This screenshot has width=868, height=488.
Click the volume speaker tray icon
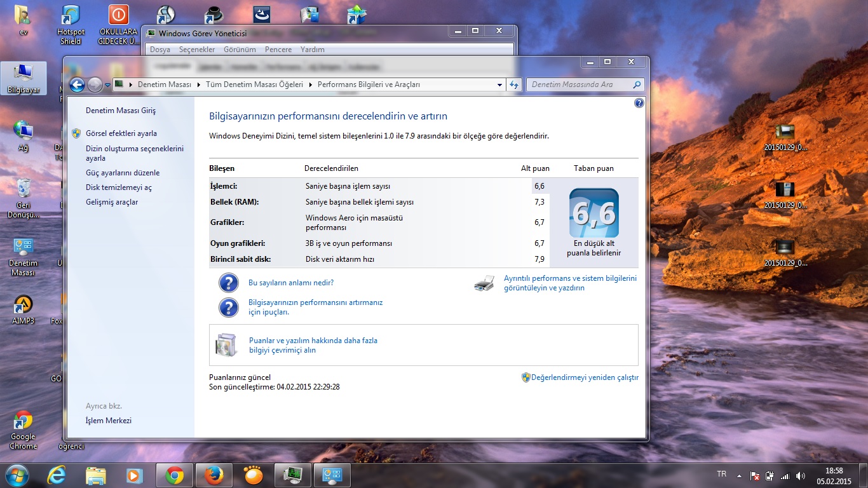pyautogui.click(x=801, y=475)
